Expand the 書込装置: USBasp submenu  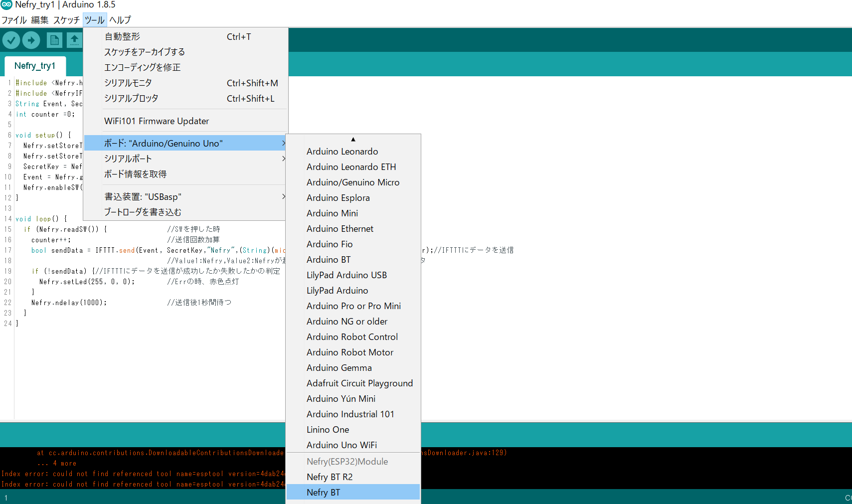click(x=185, y=197)
